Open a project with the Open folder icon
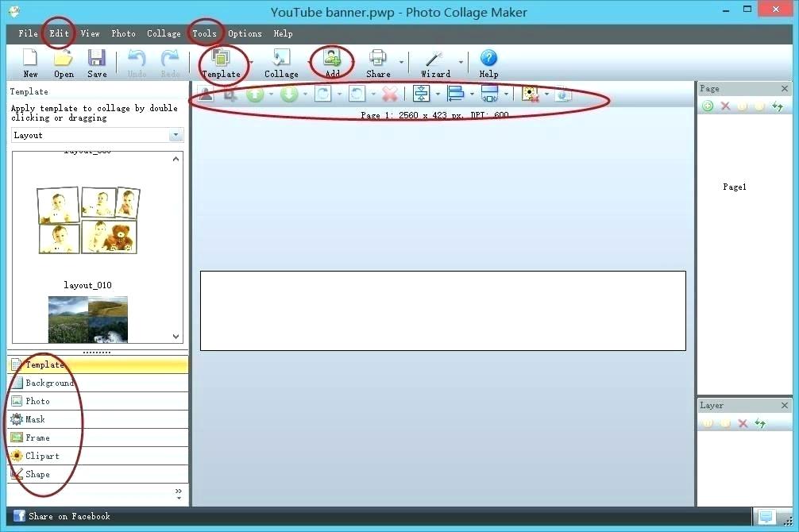Image resolution: width=799 pixels, height=532 pixels. coord(64,58)
